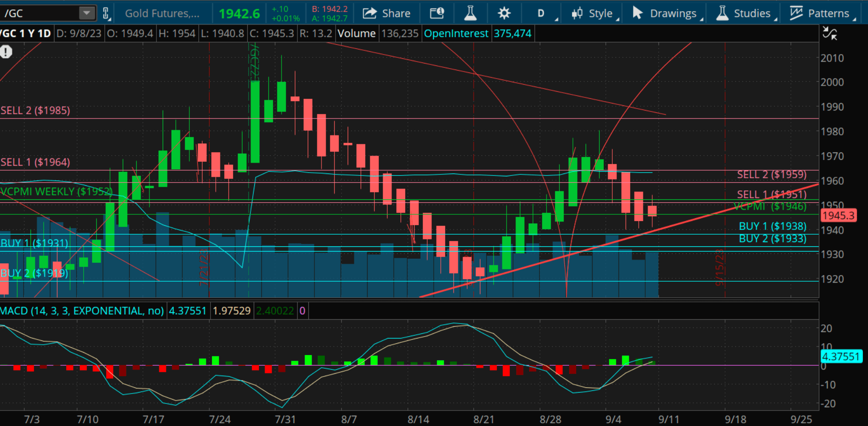The width and height of the screenshot is (868, 426).
Task: Click the exclamation alert icon on chart
Action: point(6,52)
